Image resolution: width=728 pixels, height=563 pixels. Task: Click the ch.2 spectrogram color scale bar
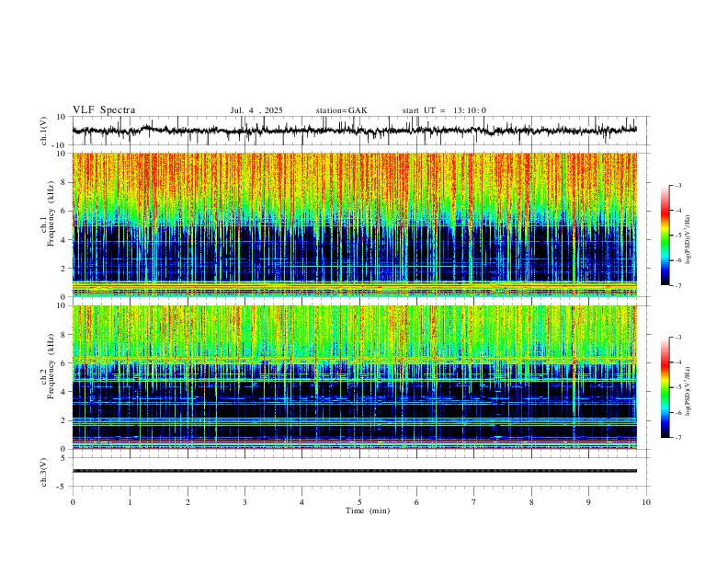[665, 387]
